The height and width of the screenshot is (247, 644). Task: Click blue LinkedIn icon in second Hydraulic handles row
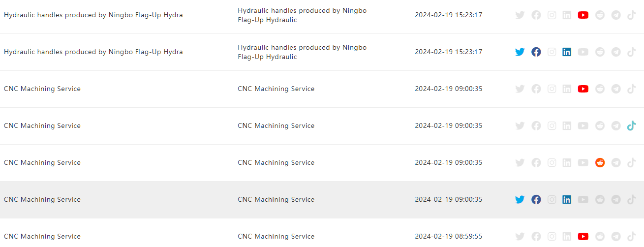click(567, 52)
